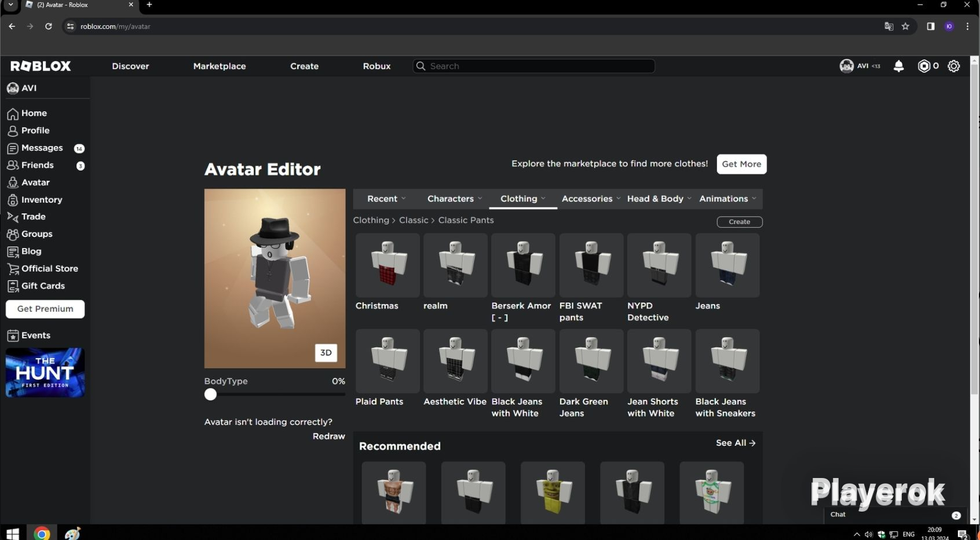Viewport: 980px width, 540px height.
Task: Expand the Clothing dropdown
Action: point(523,199)
